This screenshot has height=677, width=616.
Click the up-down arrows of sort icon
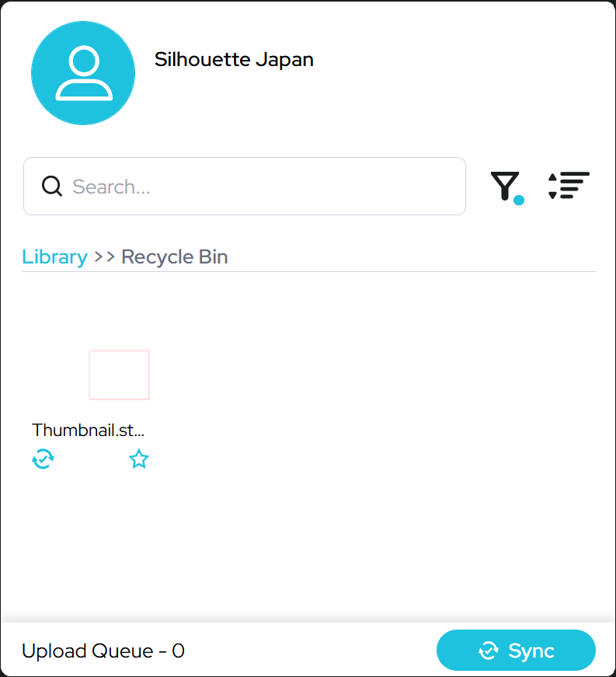pyautogui.click(x=552, y=186)
